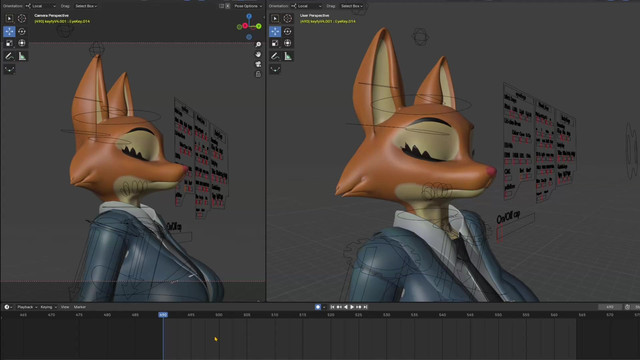Toggle the preview range clock icon
The height and width of the screenshot is (360, 640).
pyautogui.click(x=627, y=307)
